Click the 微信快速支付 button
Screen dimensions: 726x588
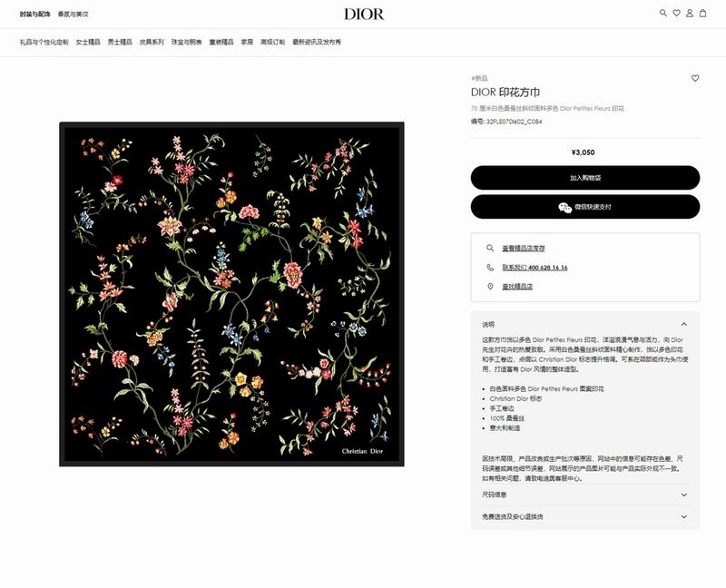click(585, 207)
